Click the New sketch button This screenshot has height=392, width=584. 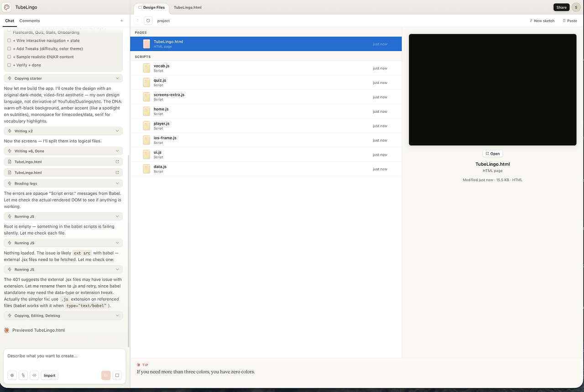click(542, 21)
